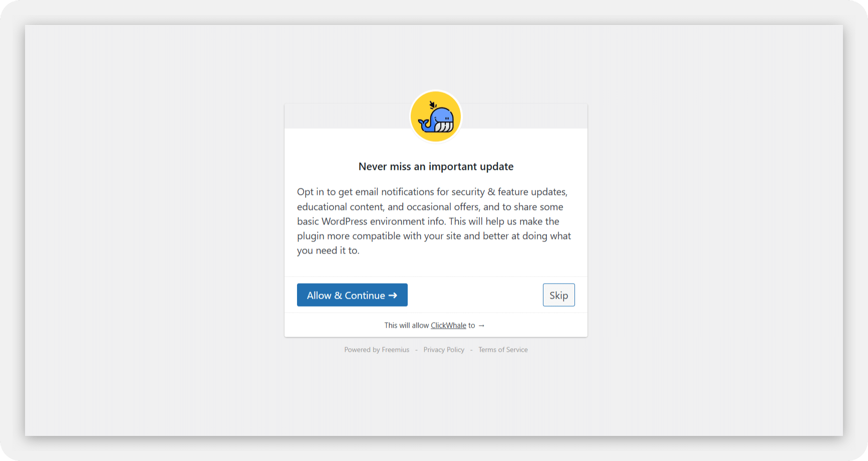The image size is (868, 461).
Task: Open Powered by Freemius link
Action: click(377, 350)
